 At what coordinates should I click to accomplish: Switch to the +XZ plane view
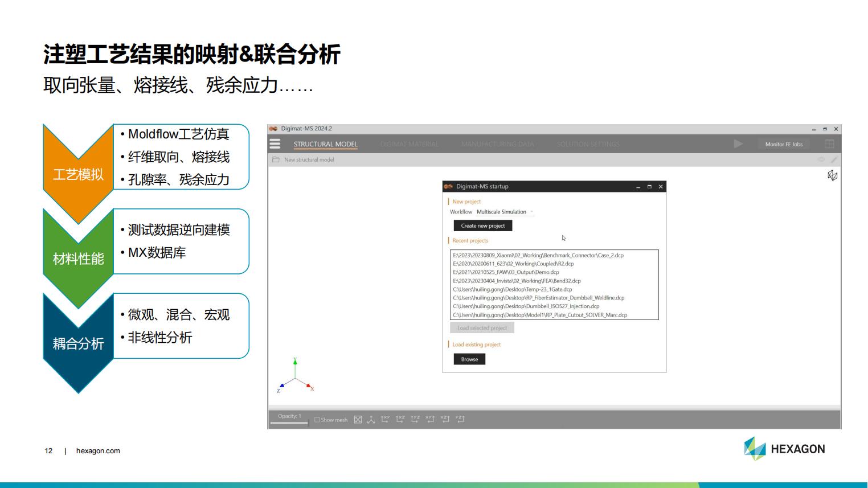[400, 419]
